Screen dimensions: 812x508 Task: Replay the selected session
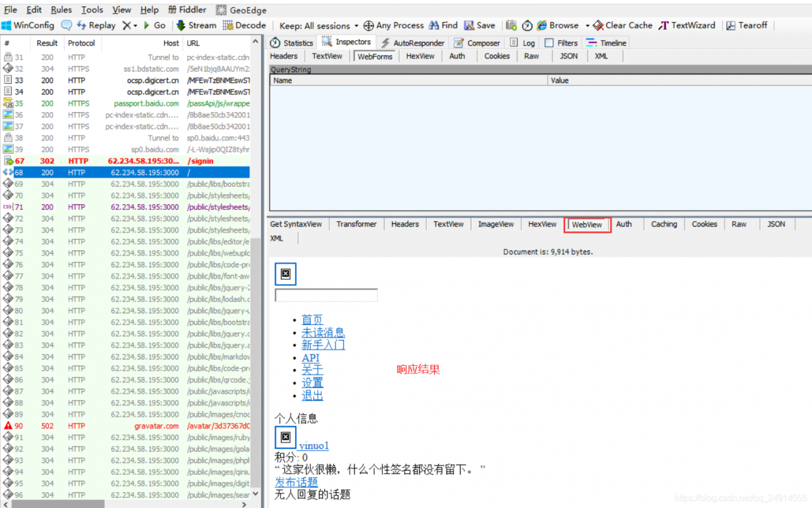tap(96, 25)
